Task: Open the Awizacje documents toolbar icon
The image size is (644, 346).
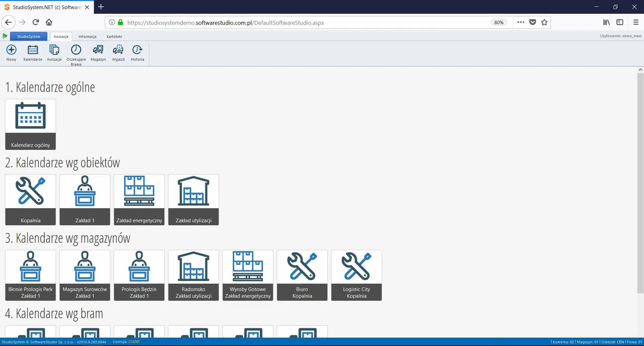Action: (54, 50)
